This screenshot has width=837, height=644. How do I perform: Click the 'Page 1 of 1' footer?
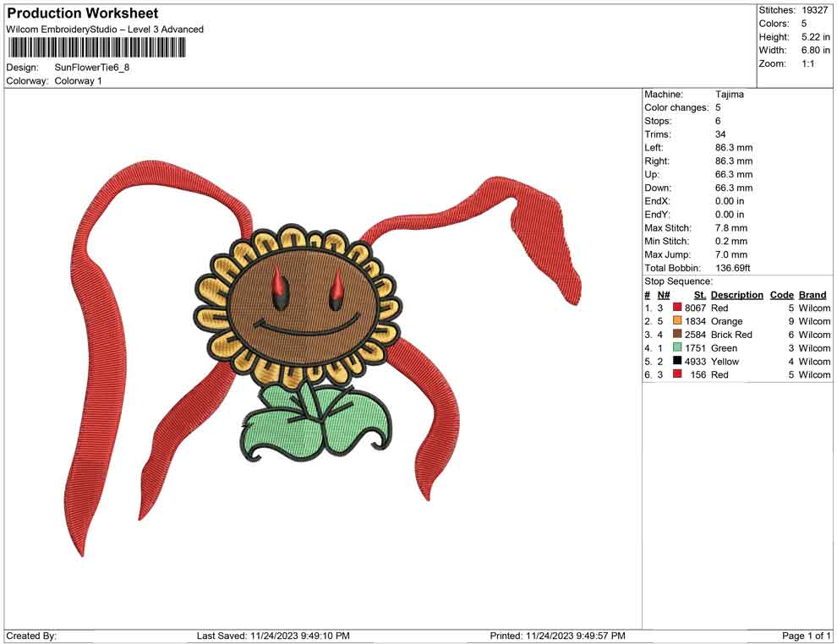click(x=806, y=636)
